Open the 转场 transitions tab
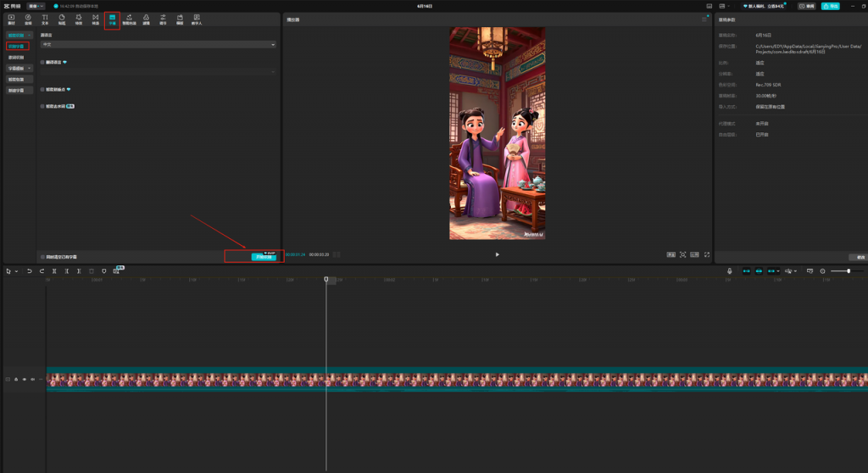 pyautogui.click(x=95, y=19)
